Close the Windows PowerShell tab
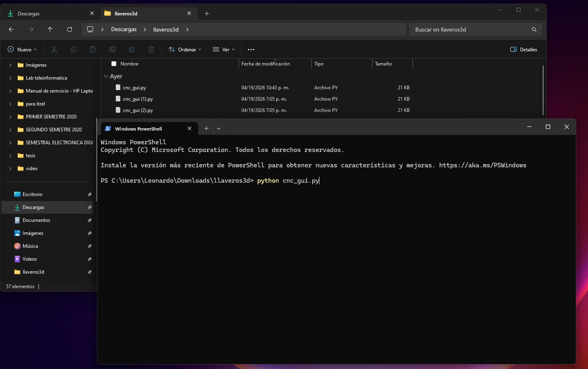588x369 pixels. click(190, 129)
